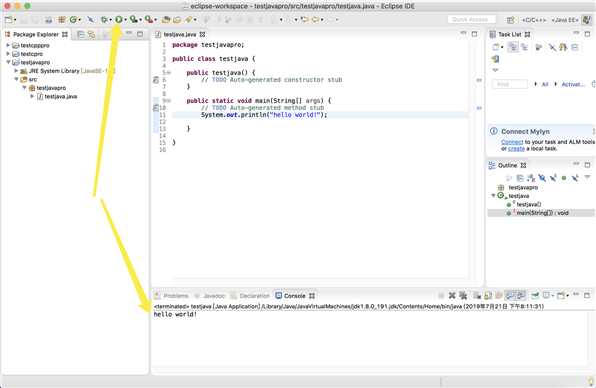
Task: Open the Outline view menu triangle
Action: pyautogui.click(x=587, y=177)
